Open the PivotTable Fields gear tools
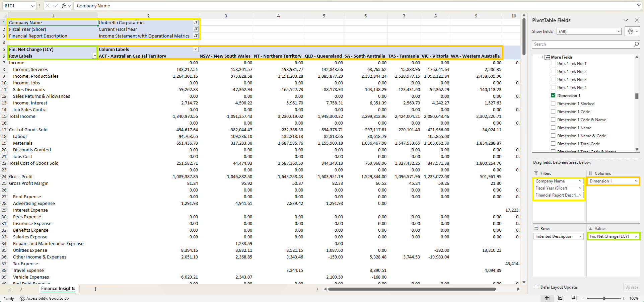Screen dimensions: 644x302 tap(632, 31)
